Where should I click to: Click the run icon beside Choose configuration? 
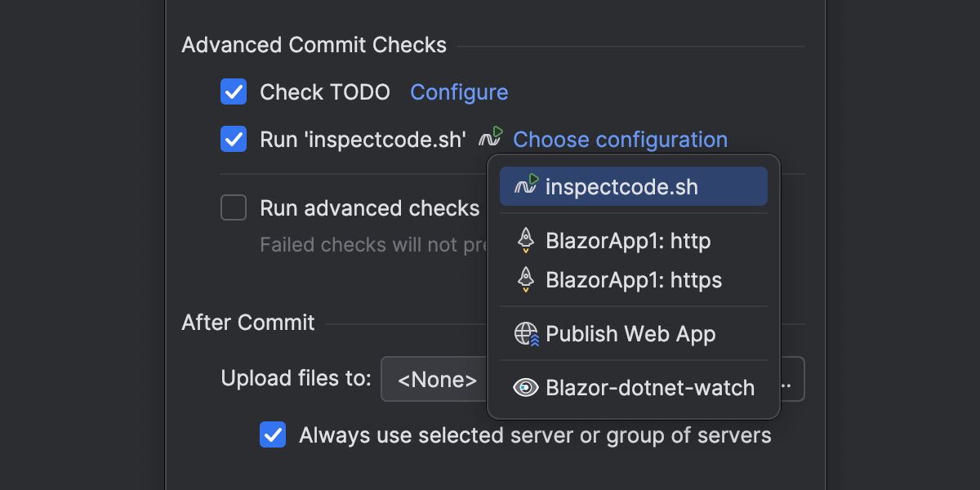(491, 138)
